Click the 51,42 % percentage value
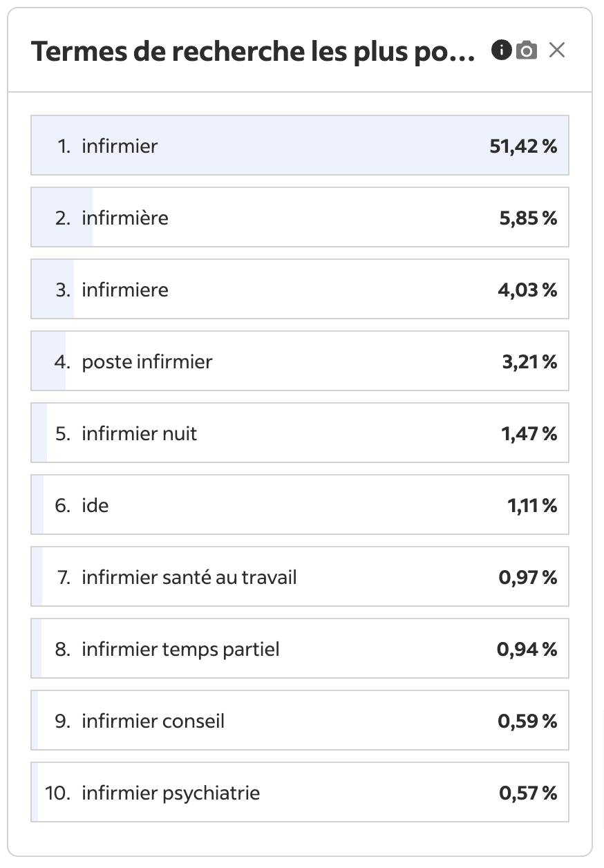Image resolution: width=604 pixels, height=868 pixels. pos(523,146)
